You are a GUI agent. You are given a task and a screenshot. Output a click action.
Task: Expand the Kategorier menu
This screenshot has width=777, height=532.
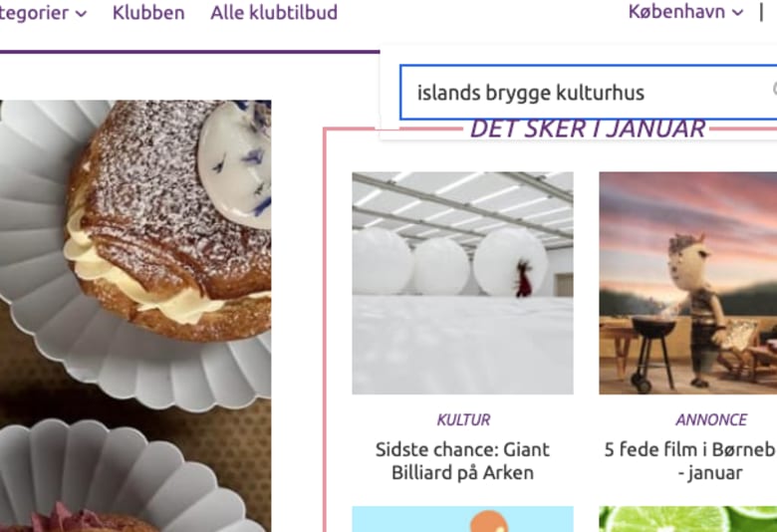tap(44, 13)
